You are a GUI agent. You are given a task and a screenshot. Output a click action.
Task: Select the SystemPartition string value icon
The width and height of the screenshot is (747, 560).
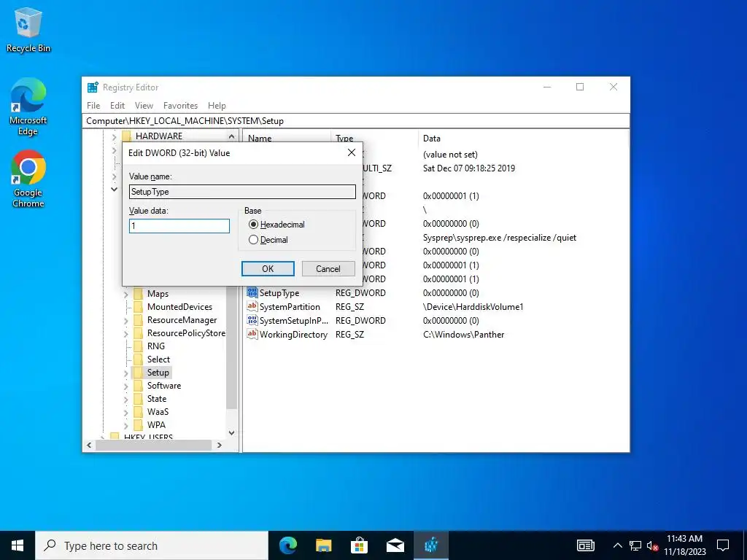coord(252,307)
